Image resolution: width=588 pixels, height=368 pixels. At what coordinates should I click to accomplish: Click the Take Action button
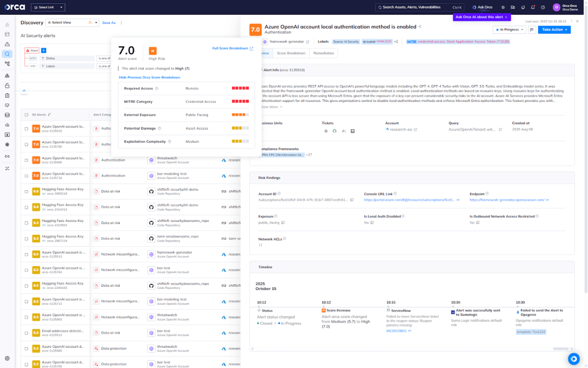click(554, 29)
